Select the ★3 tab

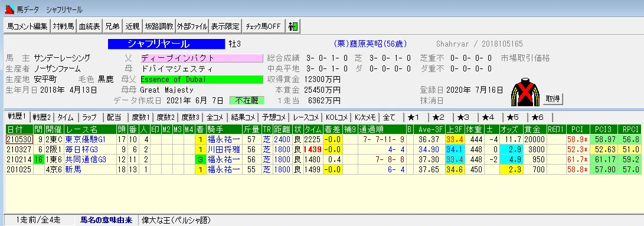coord(465,117)
